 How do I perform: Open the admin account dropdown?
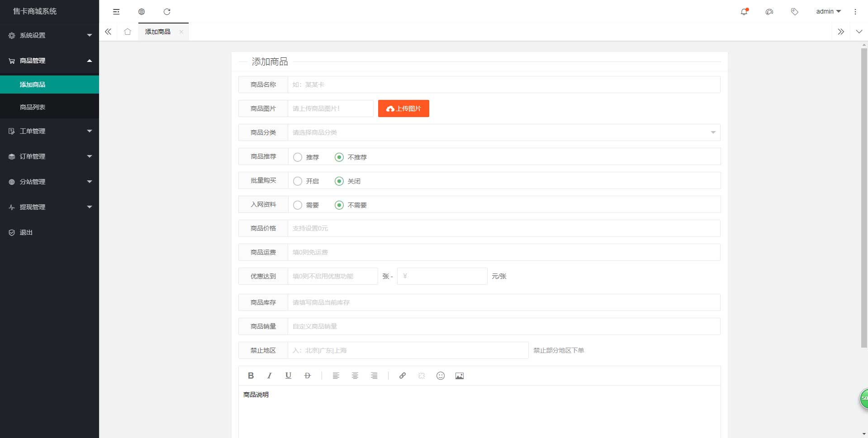tap(828, 11)
